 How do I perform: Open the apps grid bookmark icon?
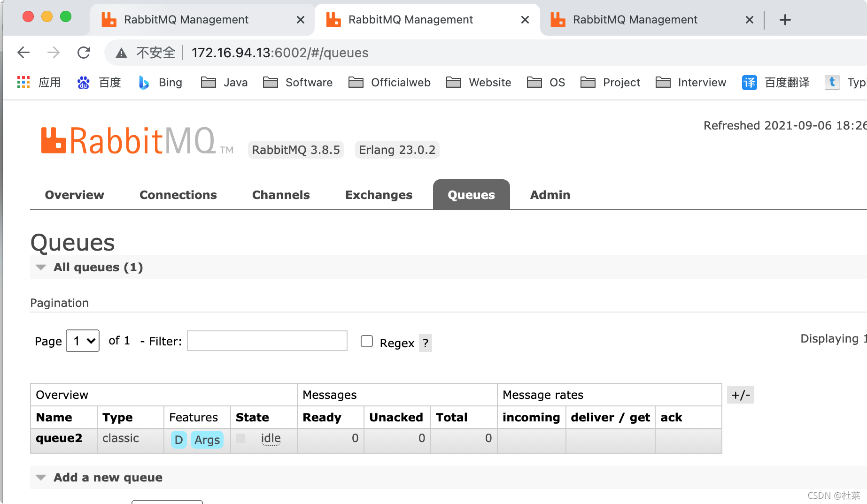[x=23, y=82]
